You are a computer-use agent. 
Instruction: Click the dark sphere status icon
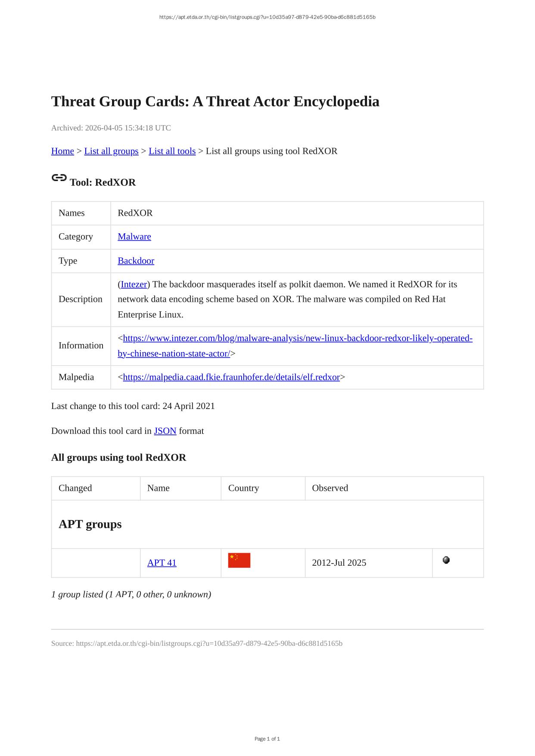pyautogui.click(x=446, y=560)
